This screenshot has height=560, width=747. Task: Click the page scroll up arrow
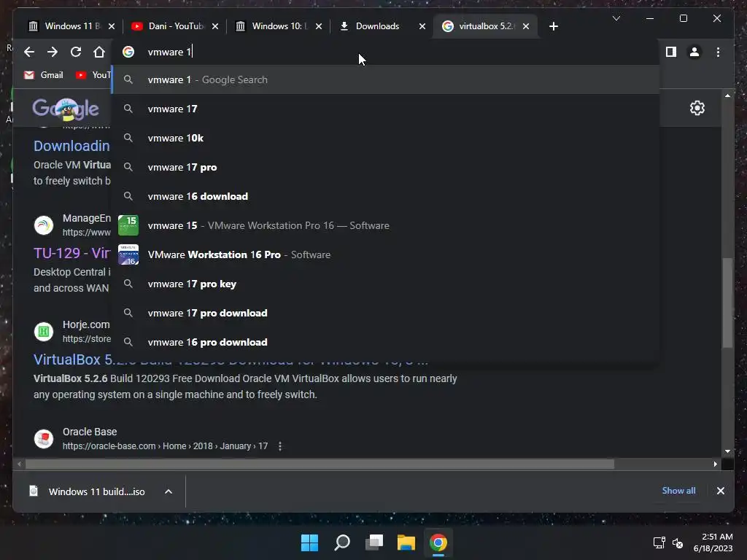[727, 96]
